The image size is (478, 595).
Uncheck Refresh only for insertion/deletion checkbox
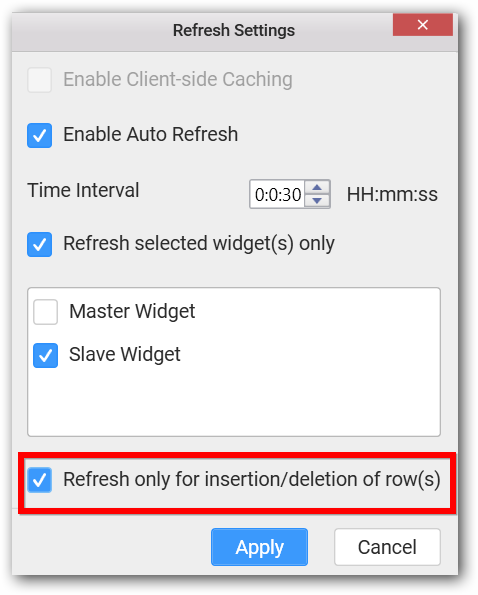click(39, 480)
